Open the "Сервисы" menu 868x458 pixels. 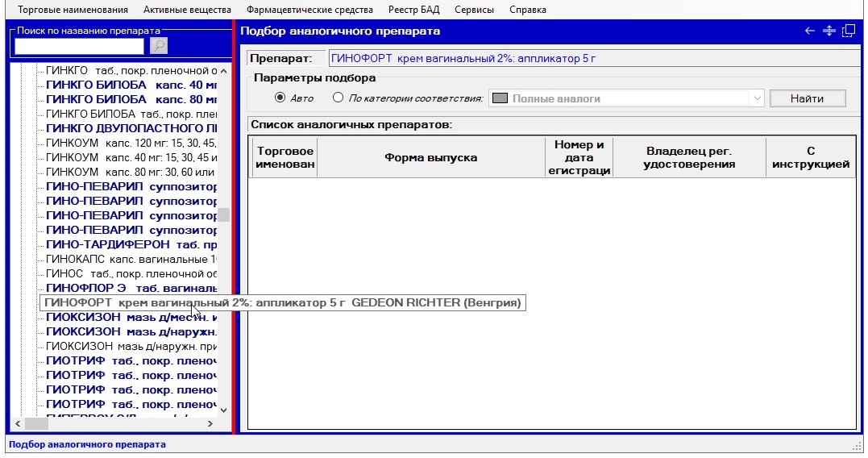pos(474,10)
